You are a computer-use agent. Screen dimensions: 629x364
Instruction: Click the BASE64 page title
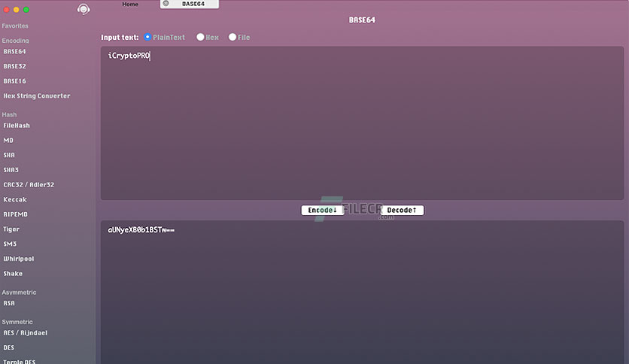[x=362, y=20]
